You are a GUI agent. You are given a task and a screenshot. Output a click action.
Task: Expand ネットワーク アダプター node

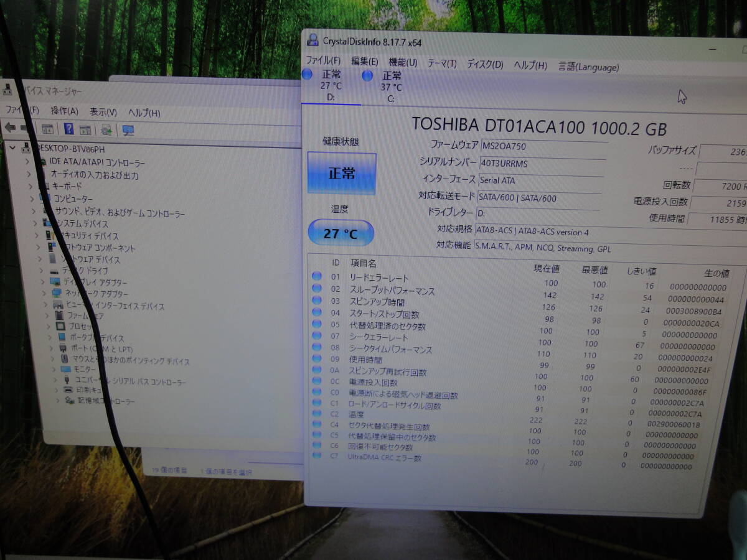pyautogui.click(x=45, y=293)
